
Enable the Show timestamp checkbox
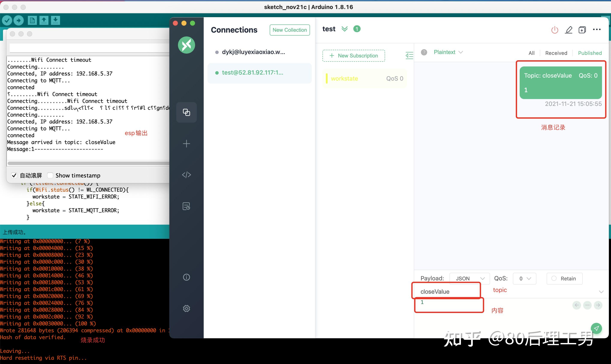pyautogui.click(x=50, y=175)
